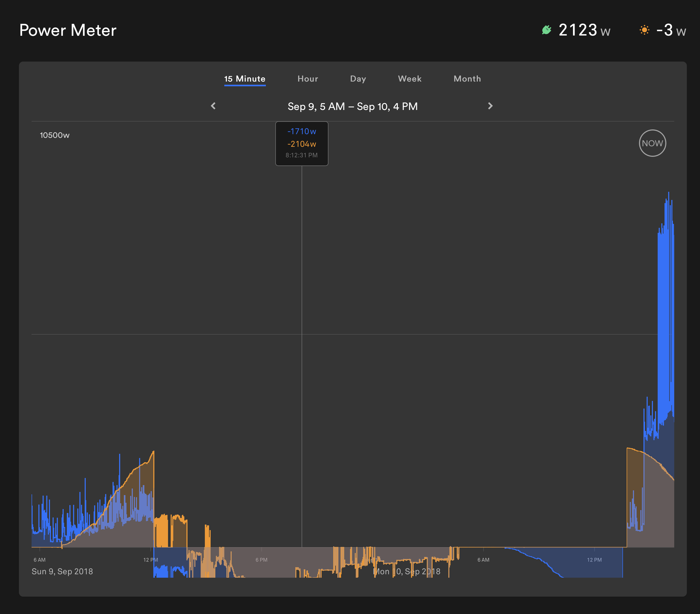Open the Month view tab
Screen dimensions: 700x614
tap(467, 79)
